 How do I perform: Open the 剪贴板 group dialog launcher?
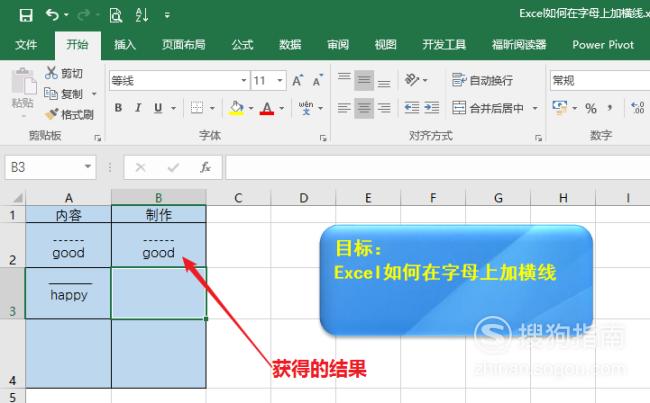98,138
